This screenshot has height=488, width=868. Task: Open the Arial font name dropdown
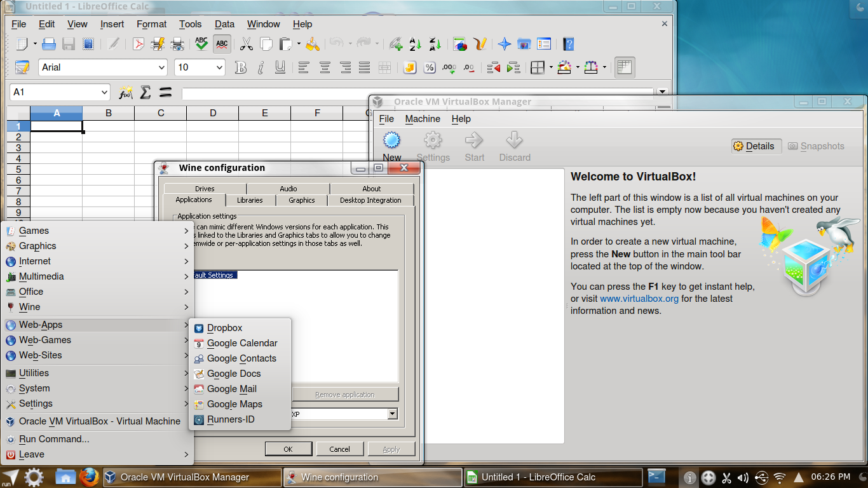point(161,67)
